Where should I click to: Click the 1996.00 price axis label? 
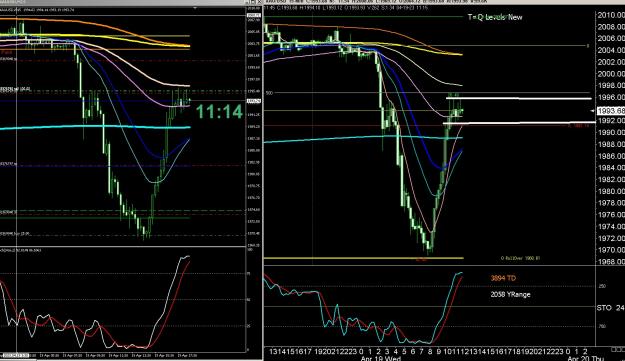611,97
